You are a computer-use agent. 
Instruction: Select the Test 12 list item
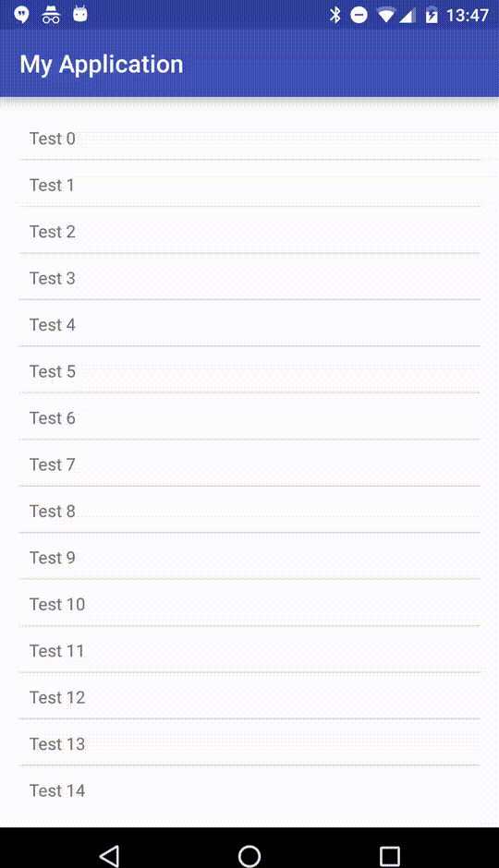249,696
